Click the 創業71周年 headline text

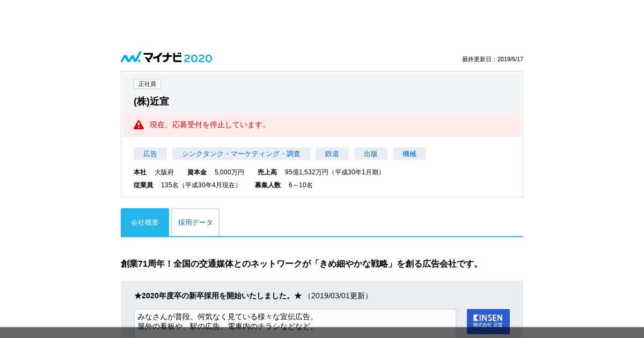[x=301, y=264]
